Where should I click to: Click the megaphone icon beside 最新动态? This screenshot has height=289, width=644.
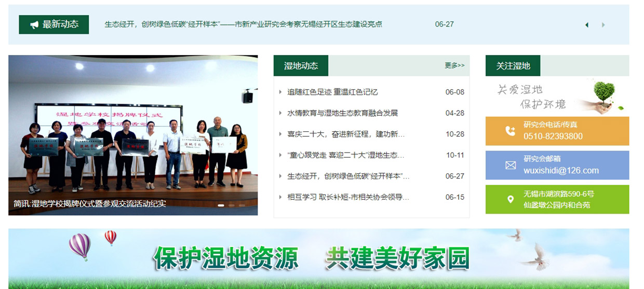34,24
